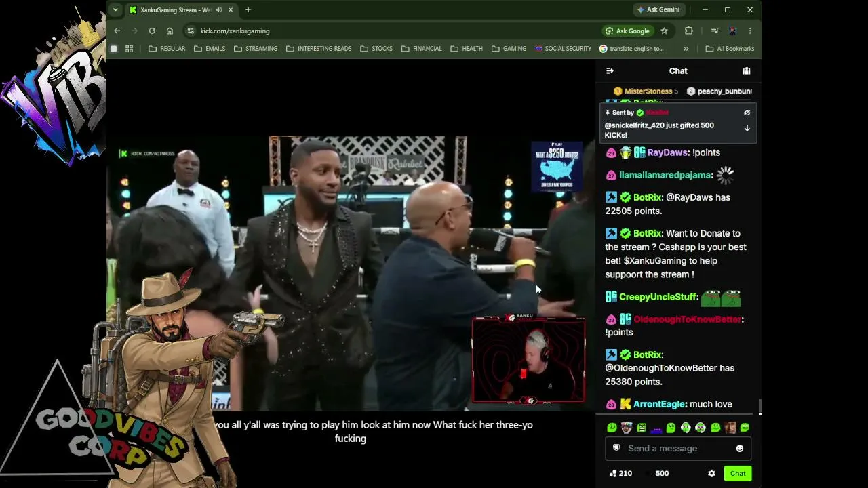The image size is (868, 488).
Task: Open the Chrome profile avatar
Action: (x=732, y=30)
